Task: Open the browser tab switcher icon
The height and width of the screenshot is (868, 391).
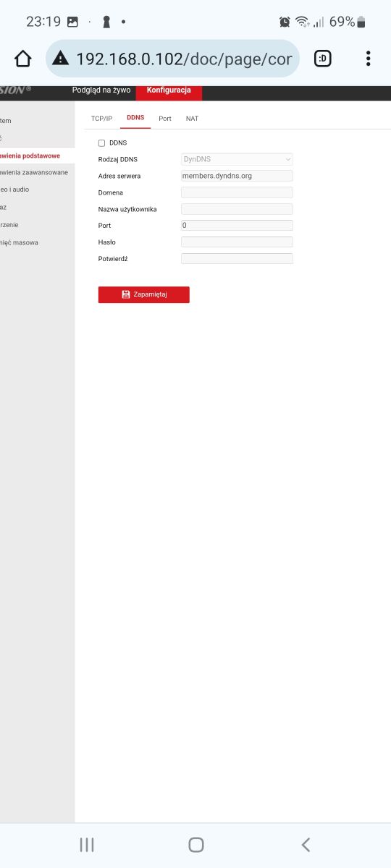Action: pos(323,59)
